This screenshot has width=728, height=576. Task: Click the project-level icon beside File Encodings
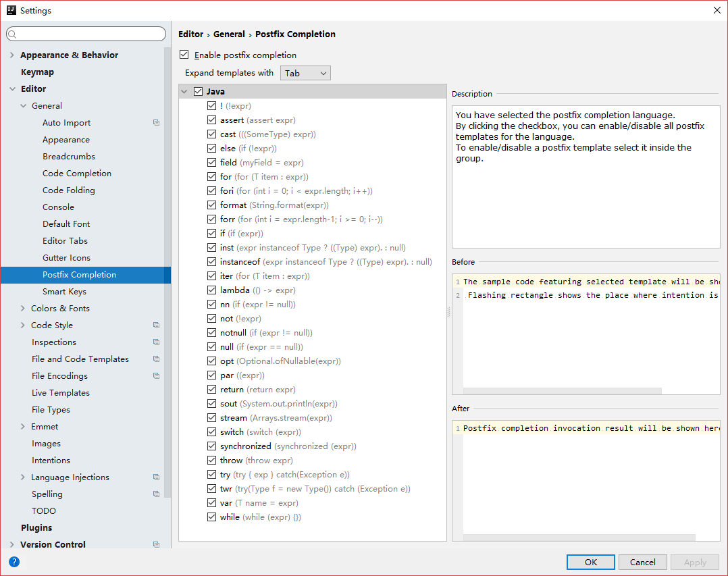pyautogui.click(x=156, y=376)
